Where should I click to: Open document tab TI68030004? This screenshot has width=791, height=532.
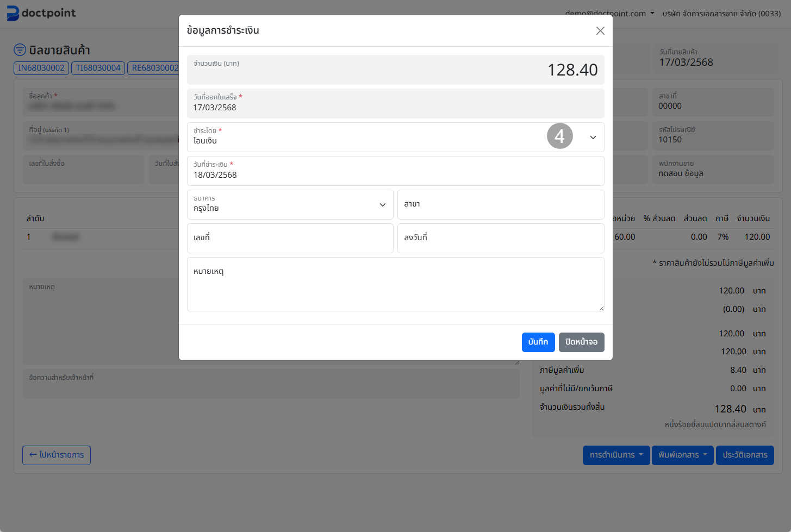(98, 68)
